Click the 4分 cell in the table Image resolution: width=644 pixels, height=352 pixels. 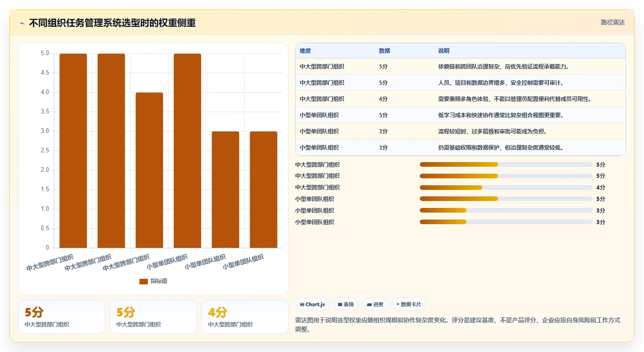click(x=383, y=99)
